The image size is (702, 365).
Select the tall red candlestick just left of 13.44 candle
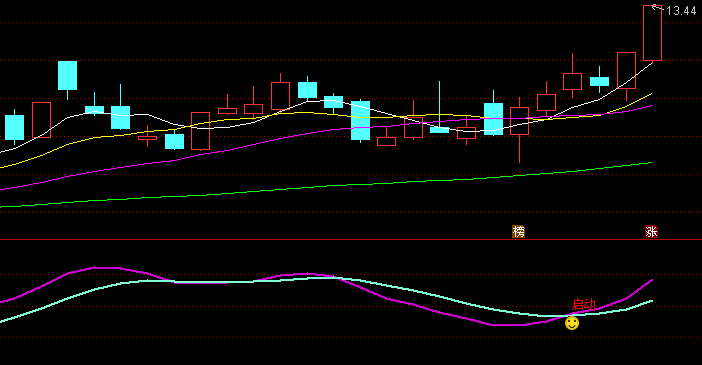(x=626, y=70)
